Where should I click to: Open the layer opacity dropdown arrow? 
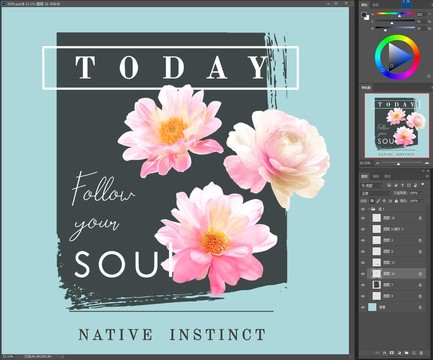tap(422, 193)
